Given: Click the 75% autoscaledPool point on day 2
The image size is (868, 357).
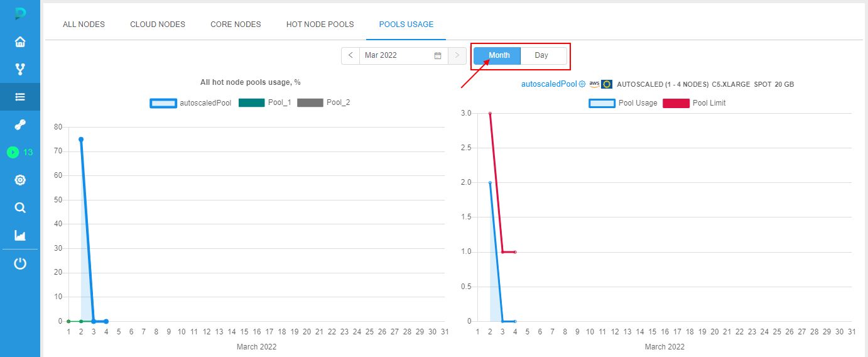Looking at the screenshot, I should pyautogui.click(x=81, y=140).
